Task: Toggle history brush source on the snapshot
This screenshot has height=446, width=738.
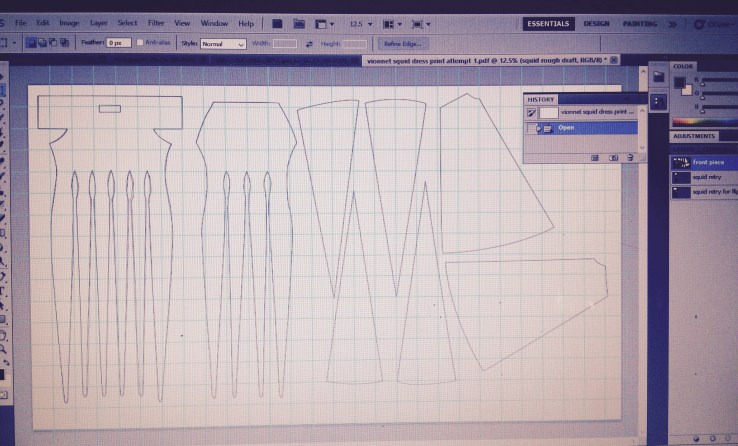Action: (x=531, y=113)
